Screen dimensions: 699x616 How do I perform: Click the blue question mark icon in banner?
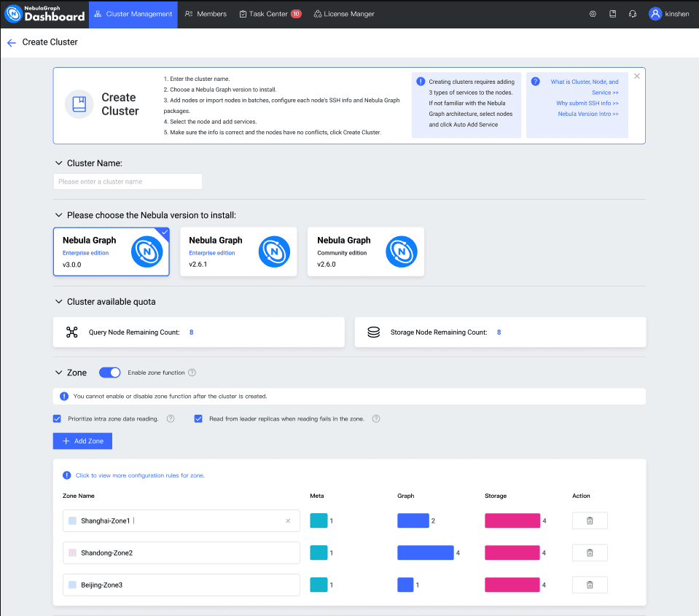click(536, 82)
